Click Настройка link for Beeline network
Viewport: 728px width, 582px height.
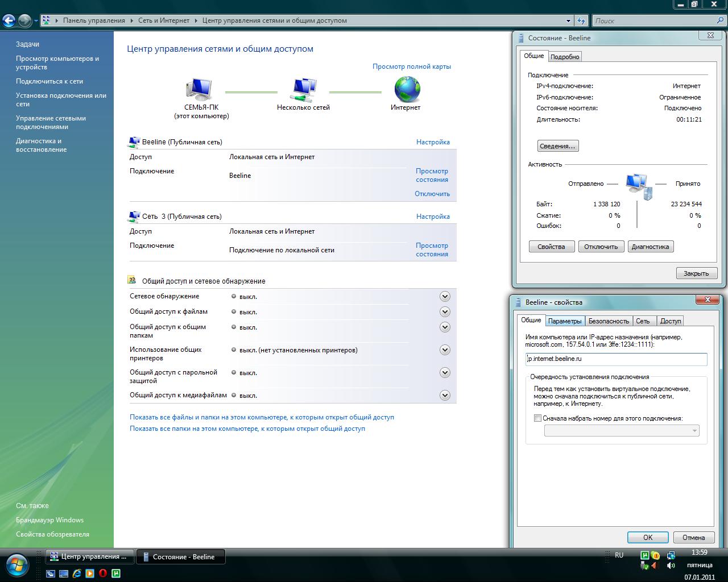(433, 142)
